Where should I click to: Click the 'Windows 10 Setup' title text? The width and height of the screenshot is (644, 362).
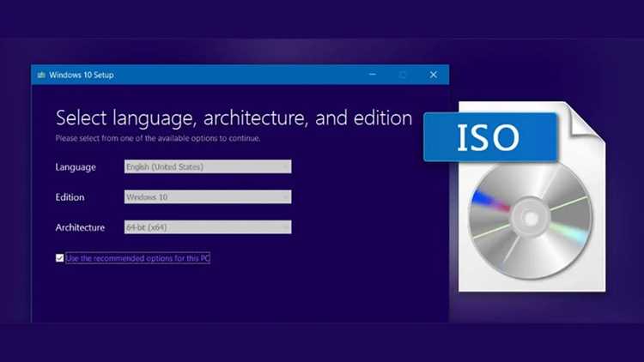tap(82, 75)
